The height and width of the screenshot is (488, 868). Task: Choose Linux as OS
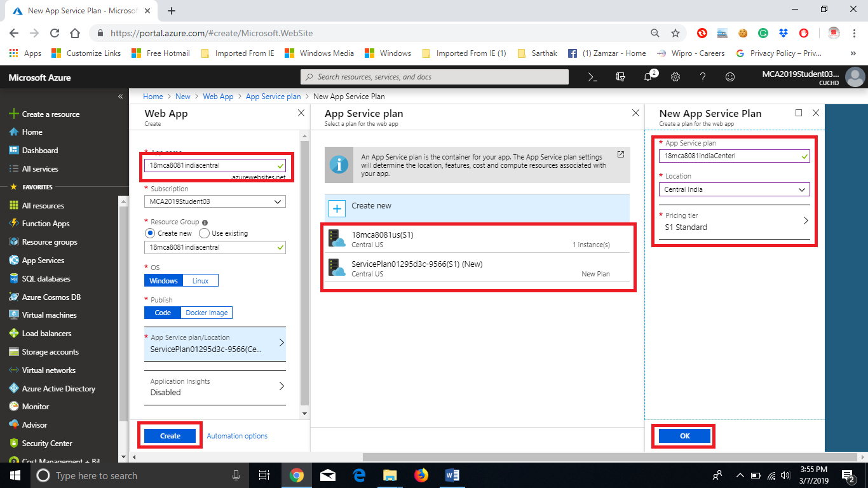200,281
